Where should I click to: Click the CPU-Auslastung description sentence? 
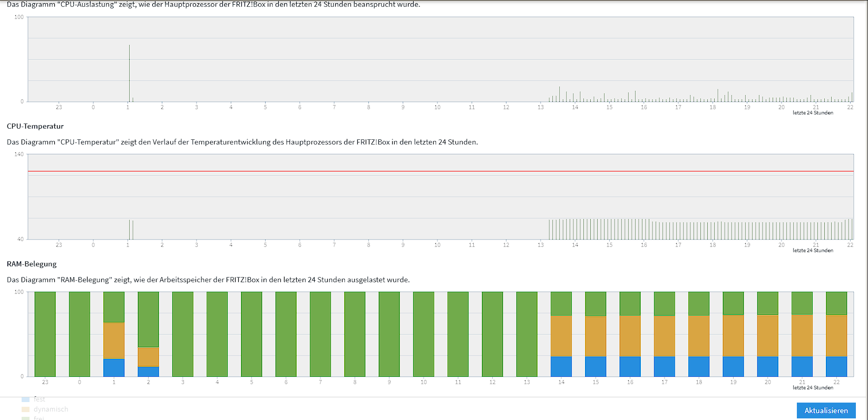click(213, 4)
